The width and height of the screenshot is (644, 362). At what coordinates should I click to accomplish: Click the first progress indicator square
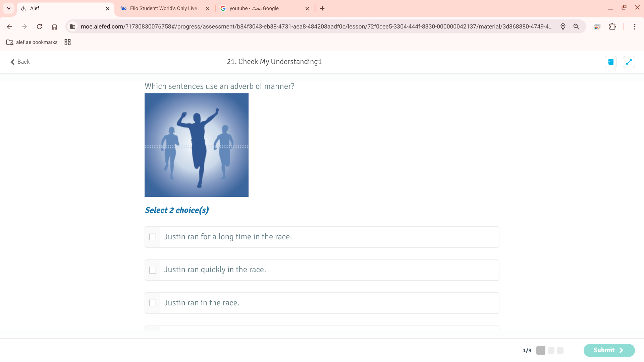pyautogui.click(x=541, y=350)
